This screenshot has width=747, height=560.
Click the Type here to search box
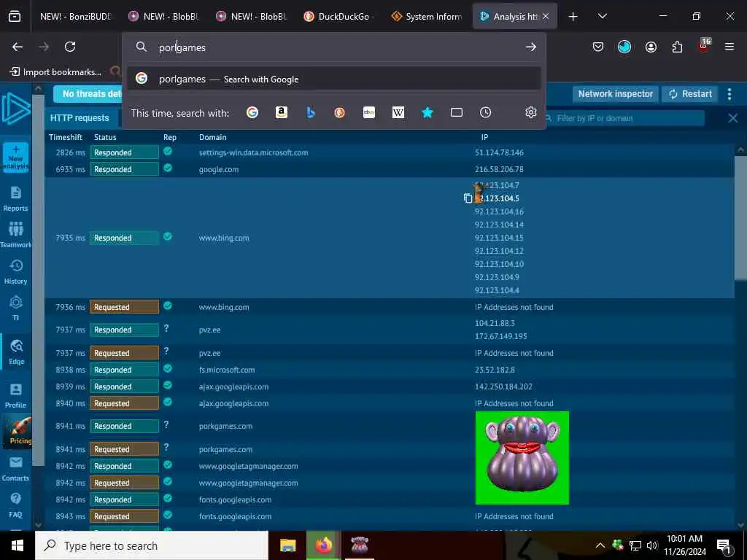click(x=152, y=545)
